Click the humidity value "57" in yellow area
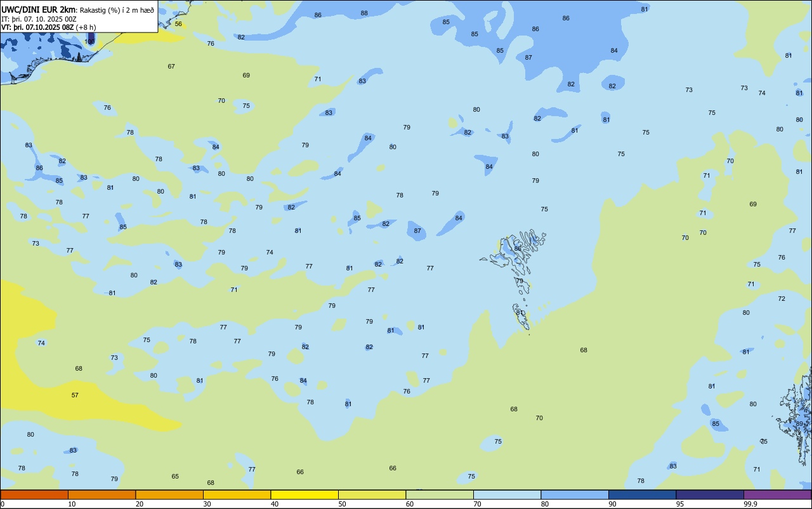The height and width of the screenshot is (509, 812). [75, 395]
